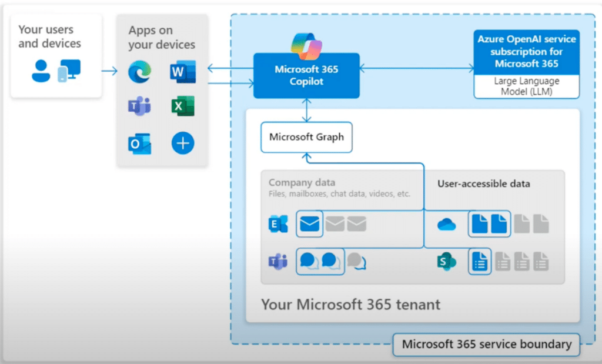The height and width of the screenshot is (364, 602).
Task: Select the highlighted blue chat bubbles
Action: (320, 261)
